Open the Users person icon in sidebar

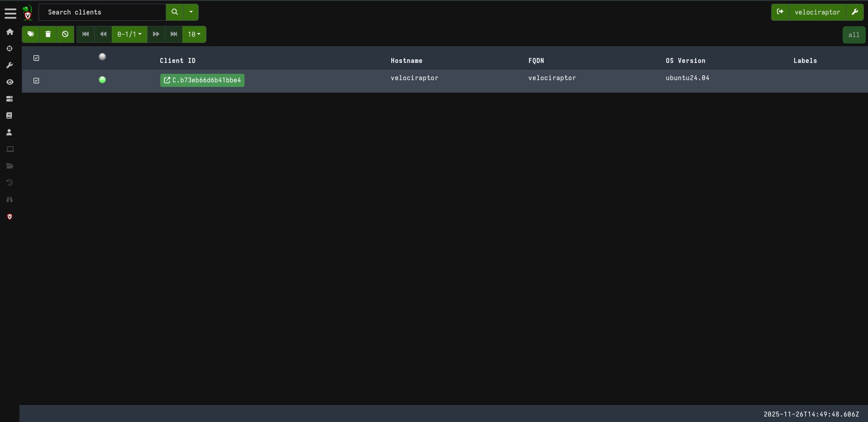click(x=10, y=133)
